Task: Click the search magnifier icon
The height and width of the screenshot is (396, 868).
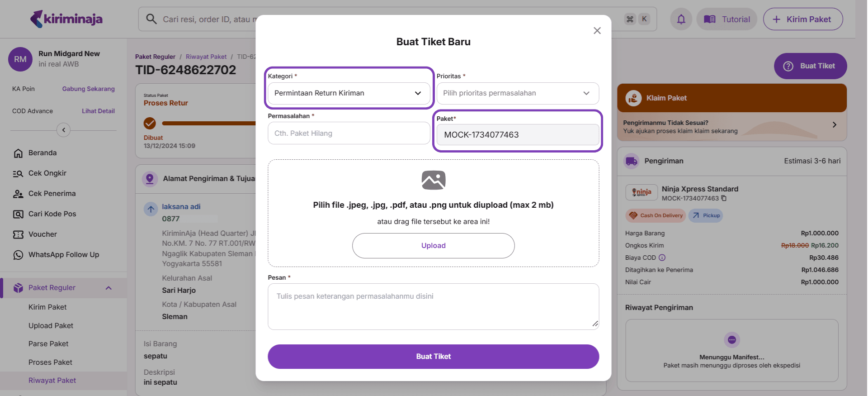Action: click(x=151, y=19)
